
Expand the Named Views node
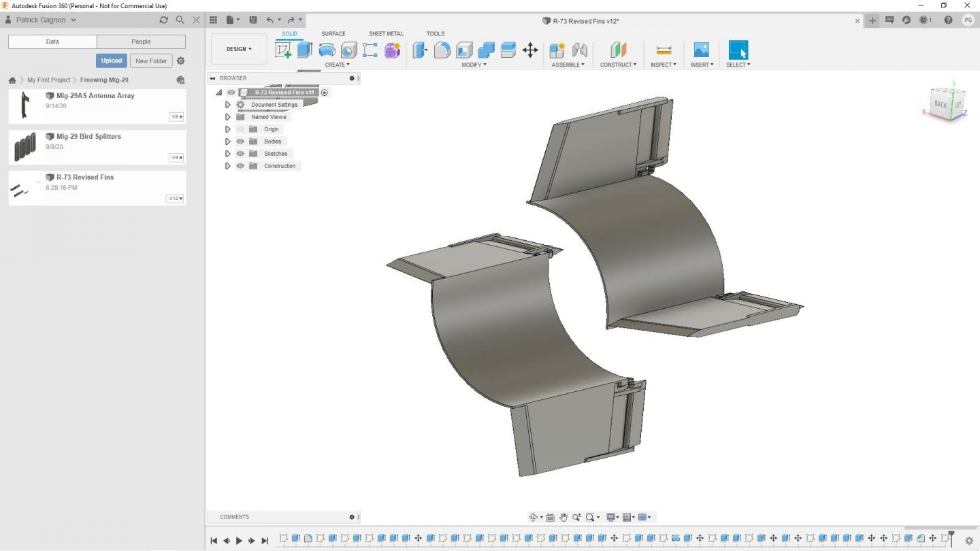pos(228,117)
